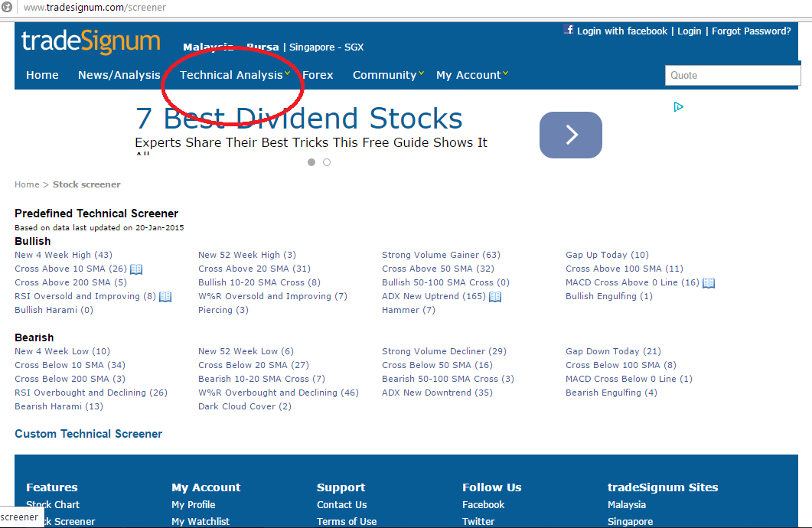The image size is (812, 528).
Task: Click the Facebook logo icon near login
Action: [x=569, y=30]
